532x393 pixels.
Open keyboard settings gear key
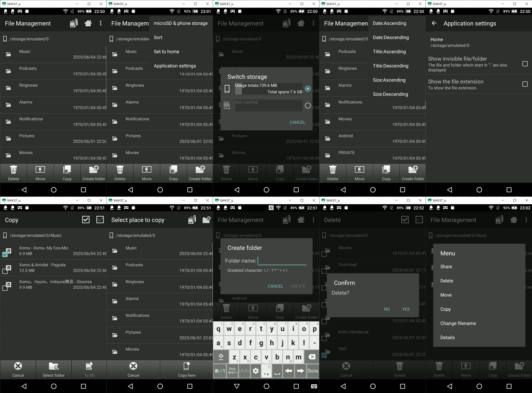pos(256,371)
